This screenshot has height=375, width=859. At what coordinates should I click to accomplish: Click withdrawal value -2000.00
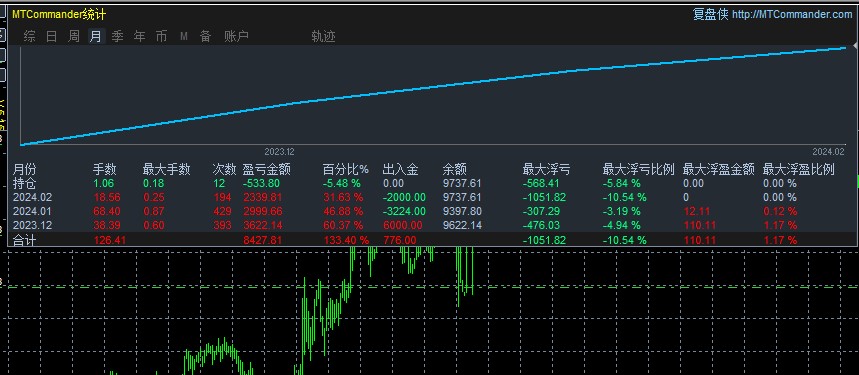(x=404, y=197)
